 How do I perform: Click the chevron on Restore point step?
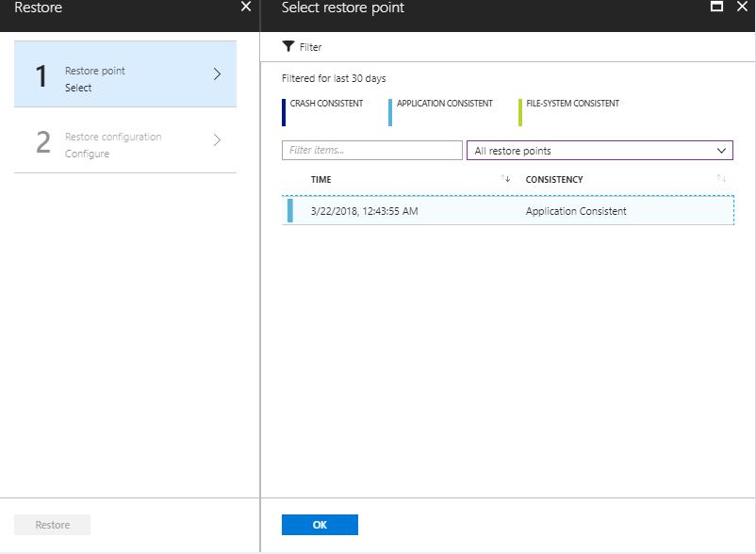coord(217,73)
